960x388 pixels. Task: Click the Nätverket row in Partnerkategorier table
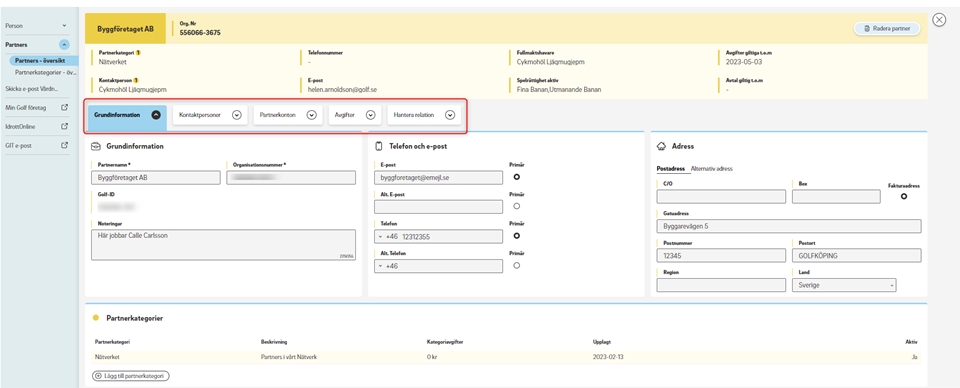coord(506,357)
